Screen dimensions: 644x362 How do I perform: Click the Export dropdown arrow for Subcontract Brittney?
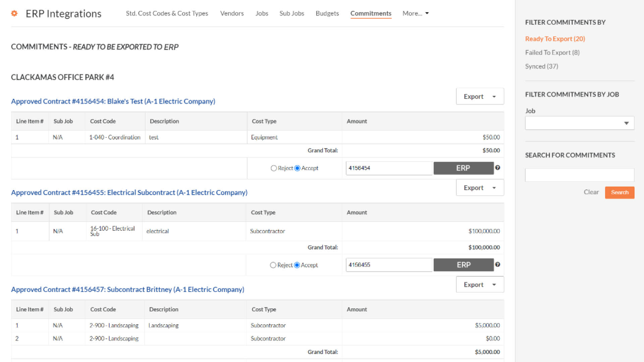(494, 284)
